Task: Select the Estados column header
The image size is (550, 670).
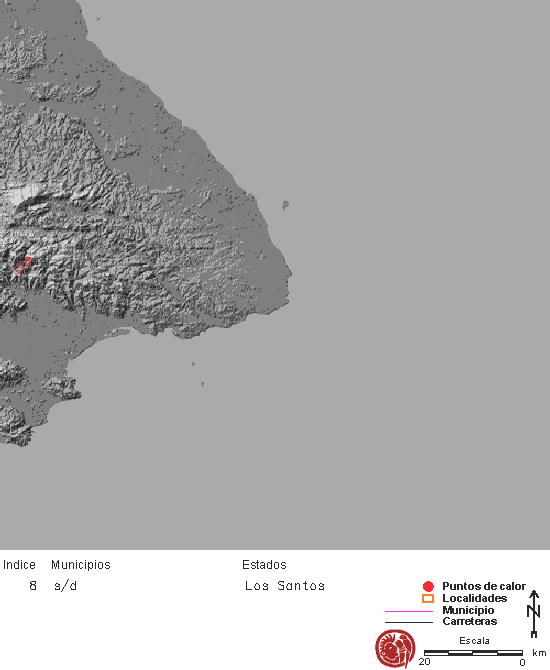Action: tap(264, 565)
